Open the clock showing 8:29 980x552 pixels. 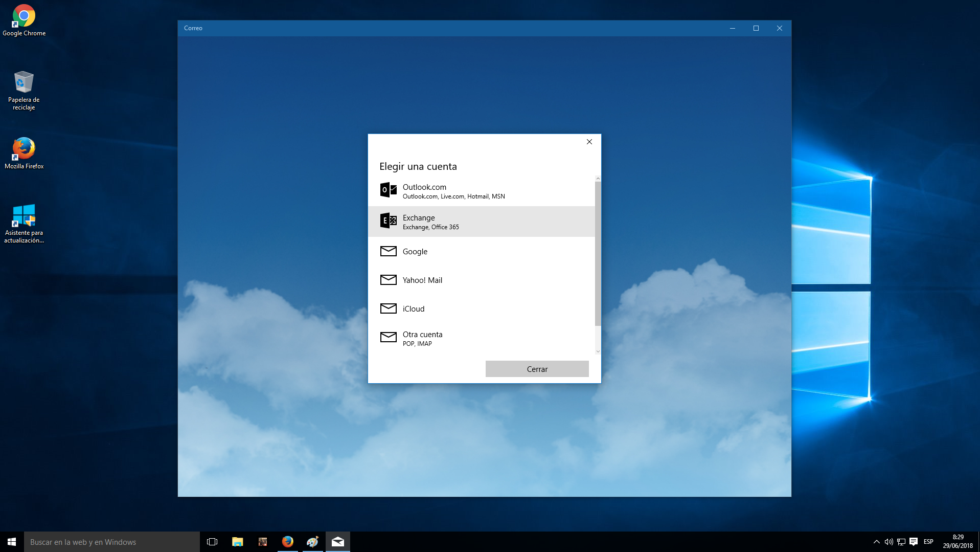[x=958, y=542]
